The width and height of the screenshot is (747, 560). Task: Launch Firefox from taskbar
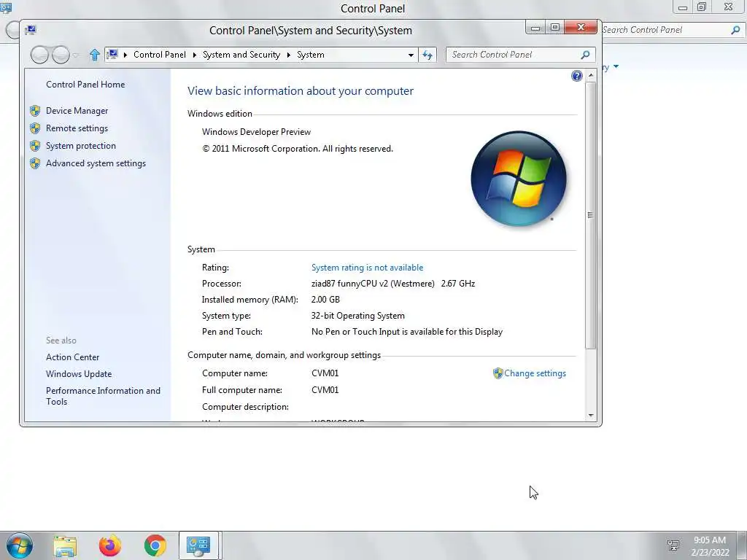tap(110, 545)
